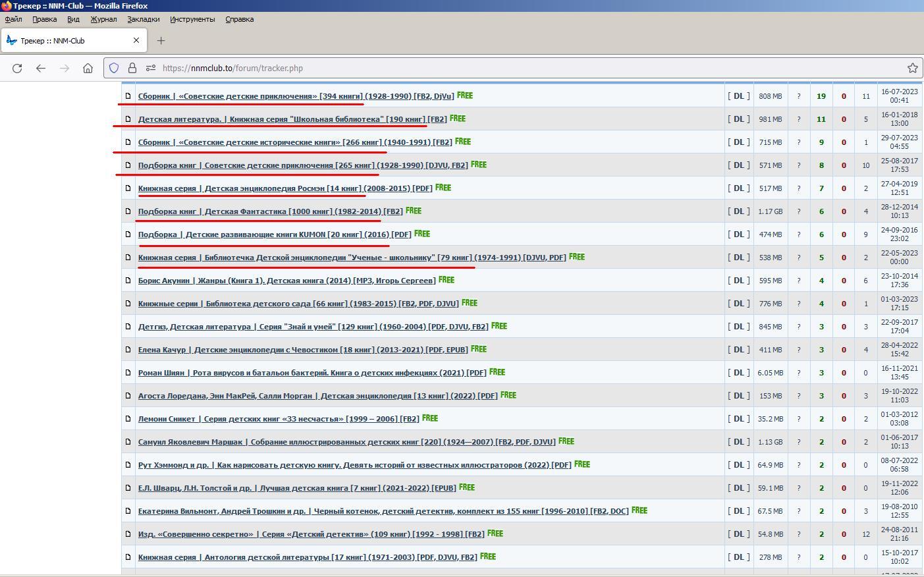Bookmark this page with star icon
This screenshot has width=924, height=577.
pyautogui.click(x=912, y=68)
